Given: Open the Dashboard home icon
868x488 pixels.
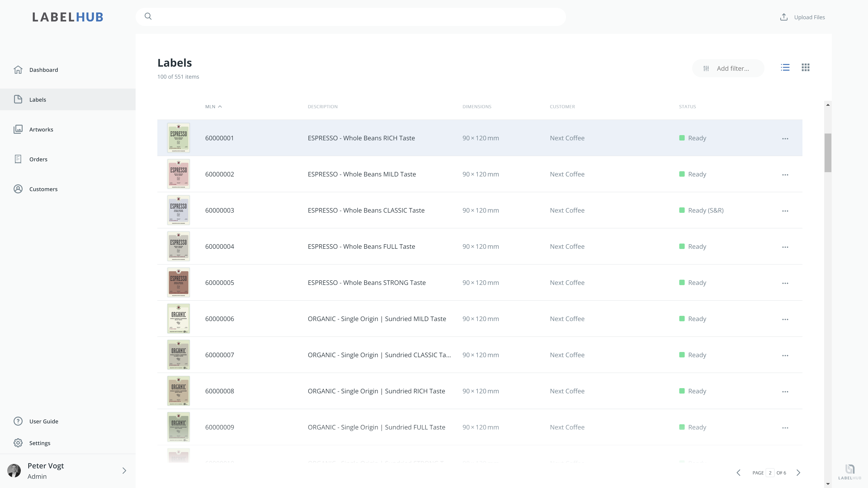Looking at the screenshot, I should 18,70.
